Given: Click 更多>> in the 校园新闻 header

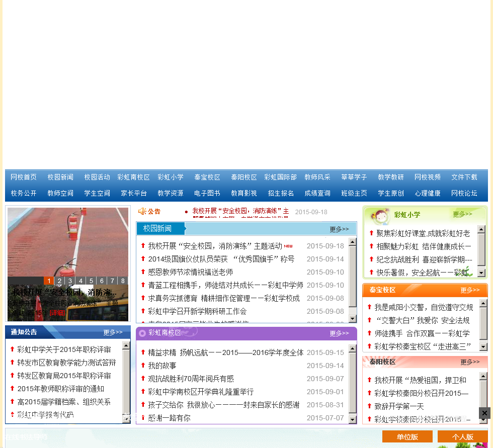Looking at the screenshot, I should 339,229.
